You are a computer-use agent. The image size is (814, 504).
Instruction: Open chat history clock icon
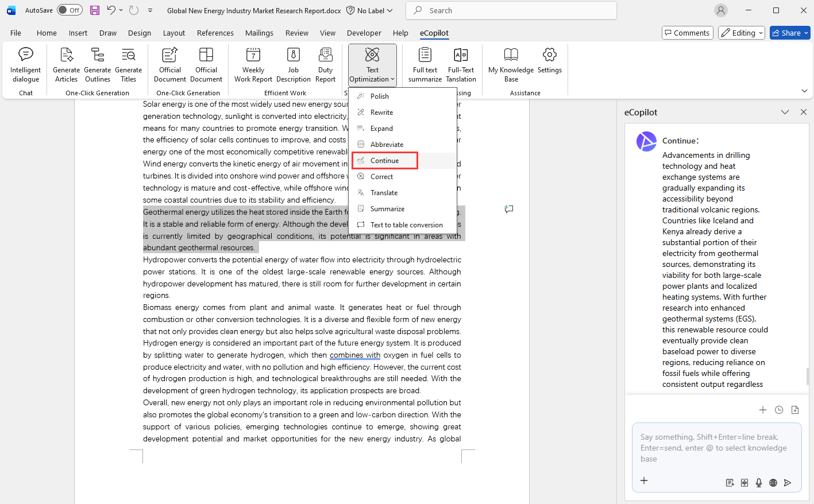(x=779, y=410)
